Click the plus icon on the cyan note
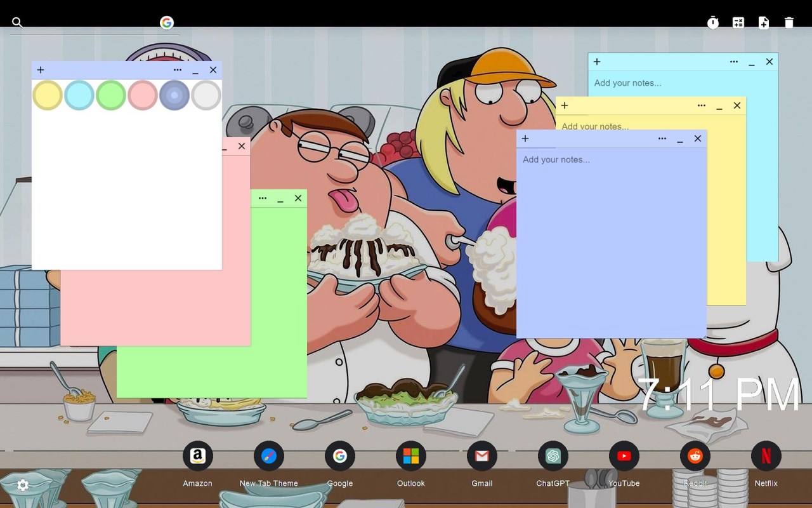This screenshot has height=508, width=812. coord(597,62)
